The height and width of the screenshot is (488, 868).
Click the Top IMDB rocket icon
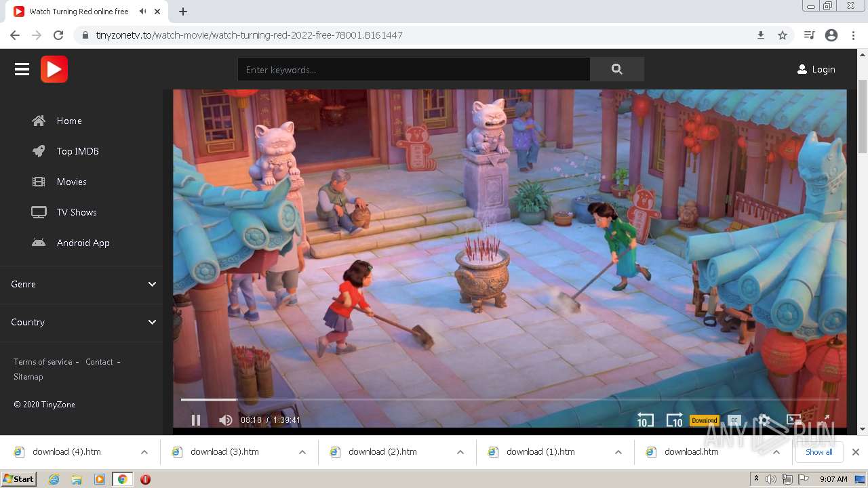pos(39,151)
